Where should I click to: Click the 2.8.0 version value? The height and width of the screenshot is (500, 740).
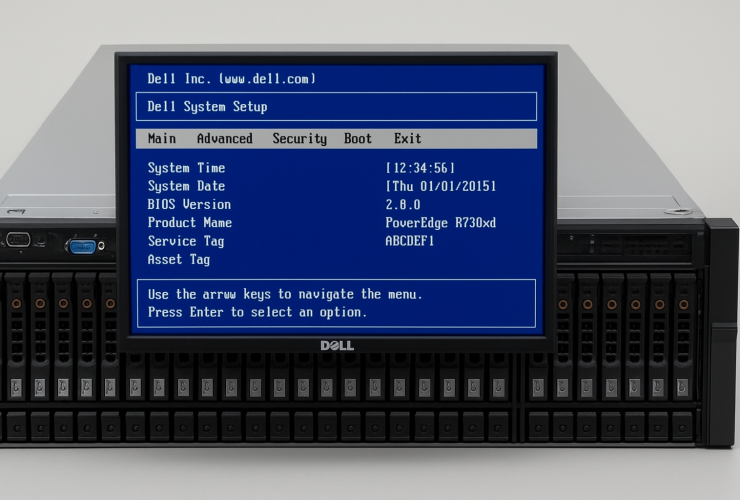pos(403,204)
